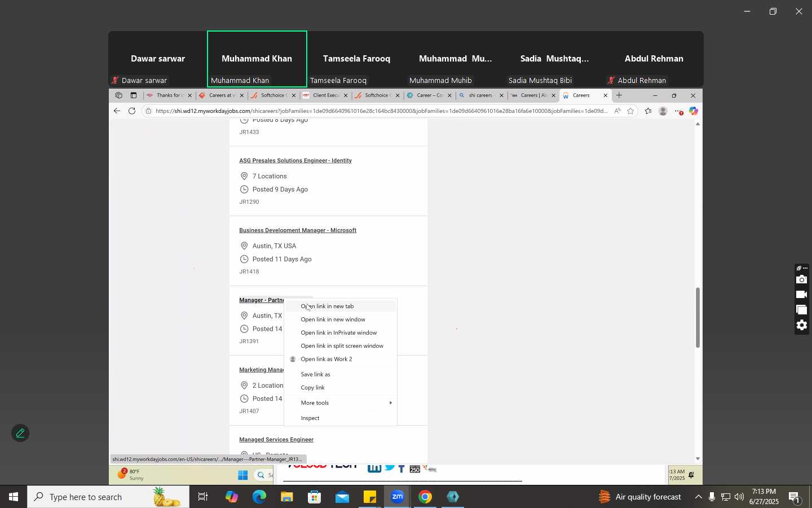The height and width of the screenshot is (508, 812).
Task: Select Sadia Mushtaq participant tile
Action: pos(555,59)
